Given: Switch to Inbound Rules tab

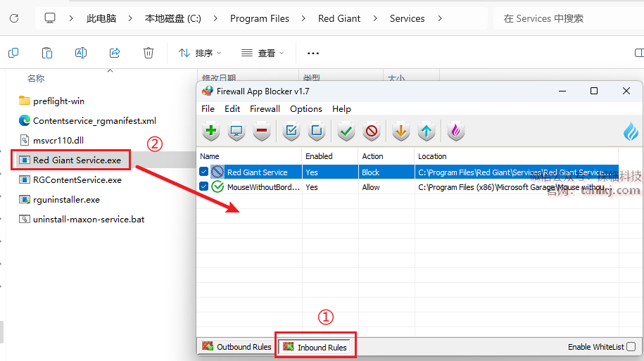Looking at the screenshot, I should (315, 347).
